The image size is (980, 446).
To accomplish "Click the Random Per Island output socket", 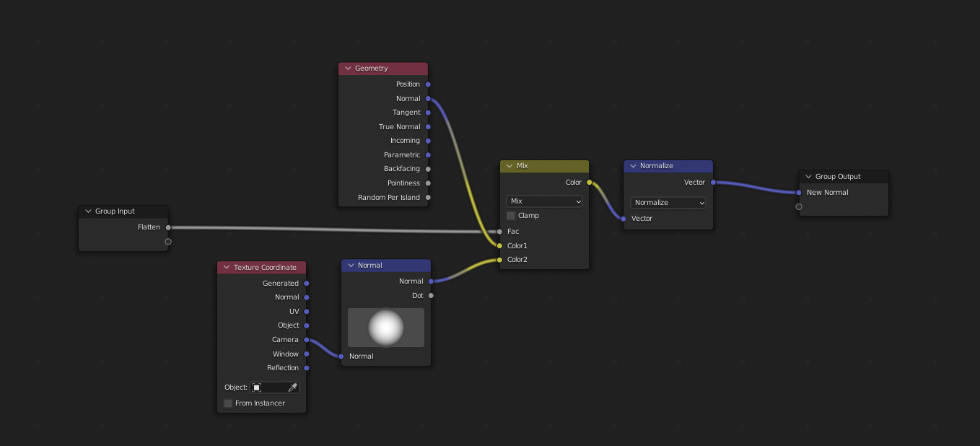I will coord(428,198).
